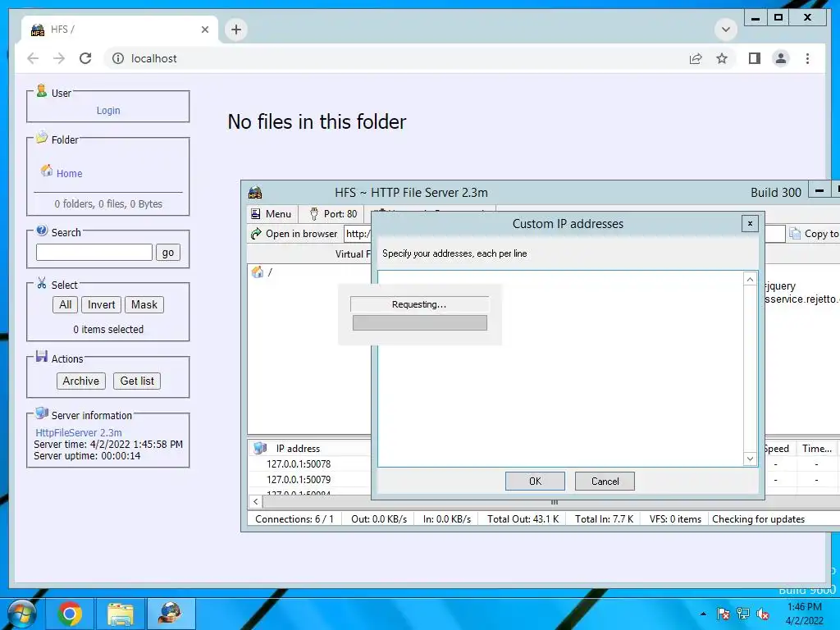Open File Explorer from the taskbar

pyautogui.click(x=121, y=614)
